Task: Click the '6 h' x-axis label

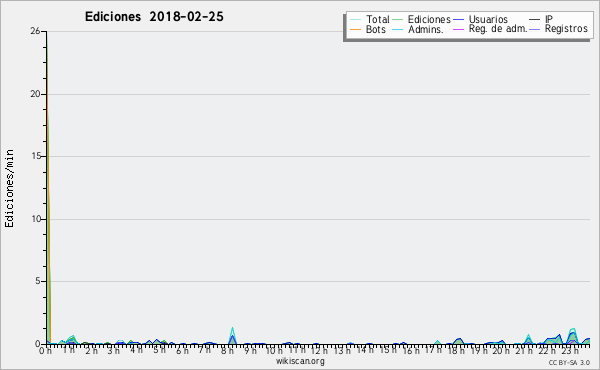Action: (x=182, y=350)
